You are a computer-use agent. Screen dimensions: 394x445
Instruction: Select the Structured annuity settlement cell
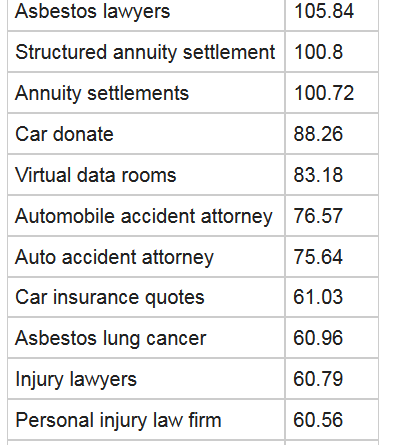[x=146, y=52]
